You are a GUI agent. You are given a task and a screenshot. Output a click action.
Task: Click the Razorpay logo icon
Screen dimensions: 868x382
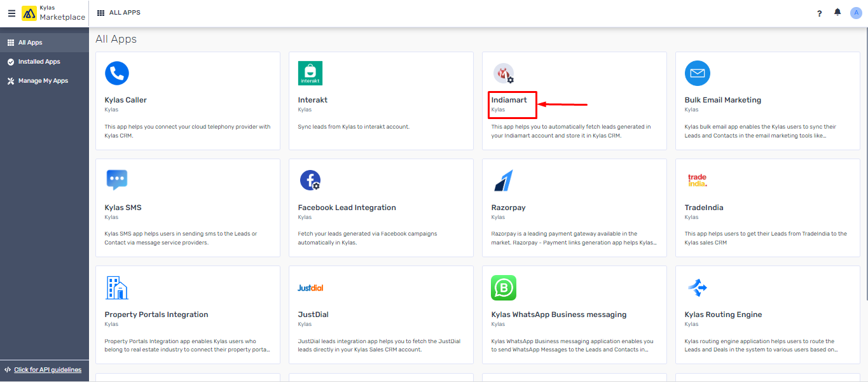pyautogui.click(x=503, y=181)
